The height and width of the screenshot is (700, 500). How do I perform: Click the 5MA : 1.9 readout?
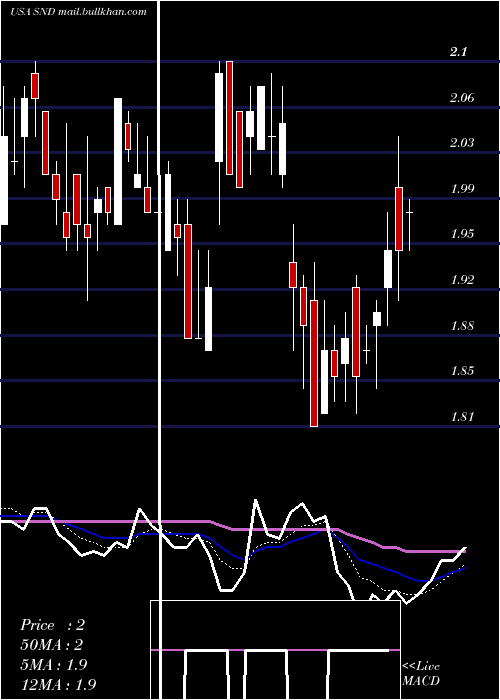coord(53,665)
